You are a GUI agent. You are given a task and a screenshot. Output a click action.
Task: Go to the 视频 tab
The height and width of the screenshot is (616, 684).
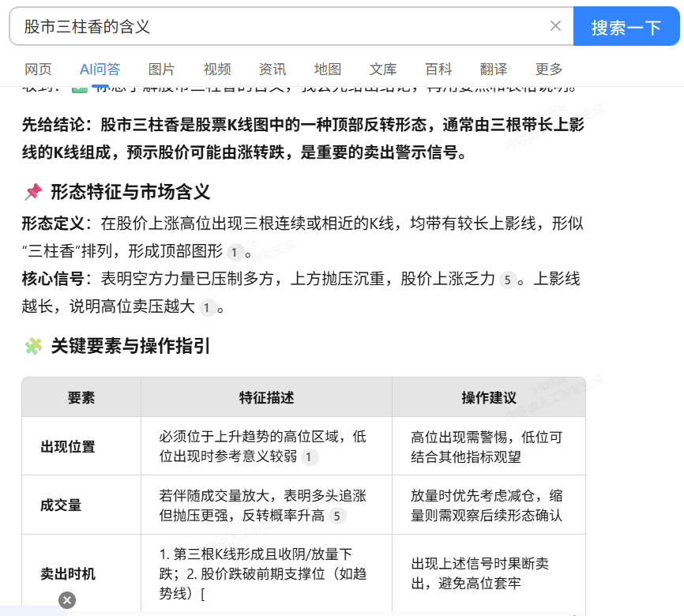point(216,69)
